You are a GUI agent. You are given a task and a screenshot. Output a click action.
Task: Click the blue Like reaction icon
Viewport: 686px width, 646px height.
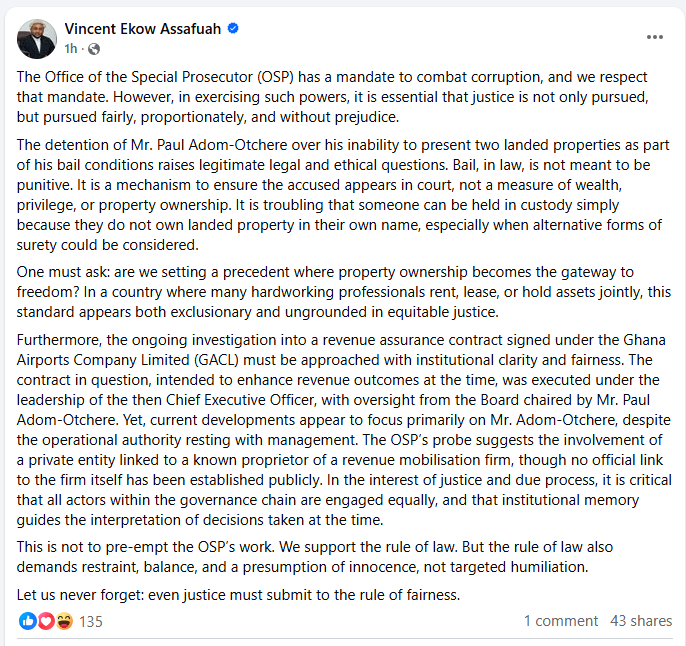(28, 621)
